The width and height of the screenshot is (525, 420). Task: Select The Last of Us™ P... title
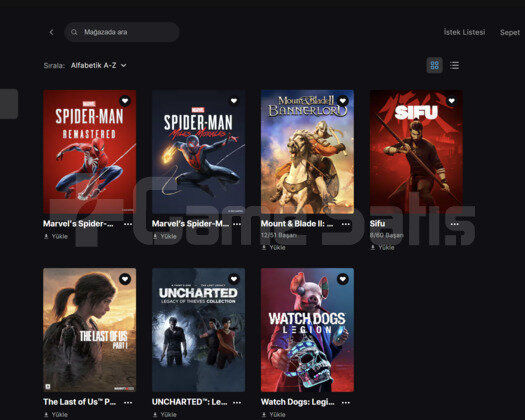pyautogui.click(x=80, y=402)
